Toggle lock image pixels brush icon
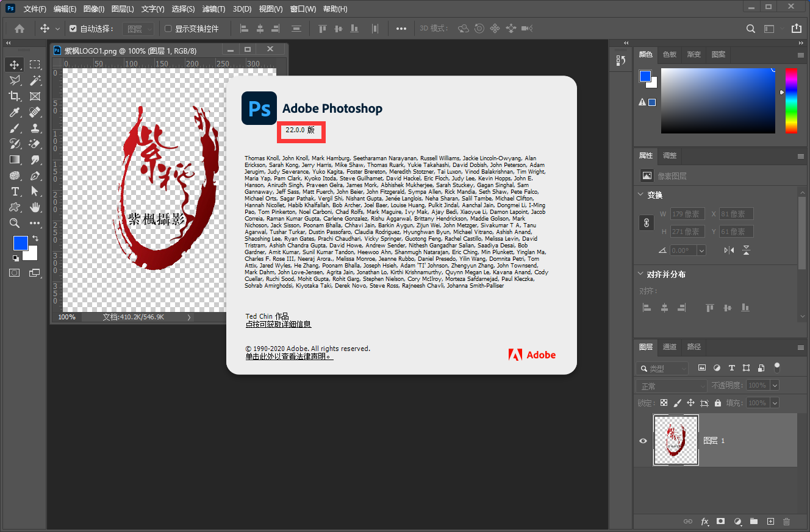The image size is (810, 532). click(678, 403)
